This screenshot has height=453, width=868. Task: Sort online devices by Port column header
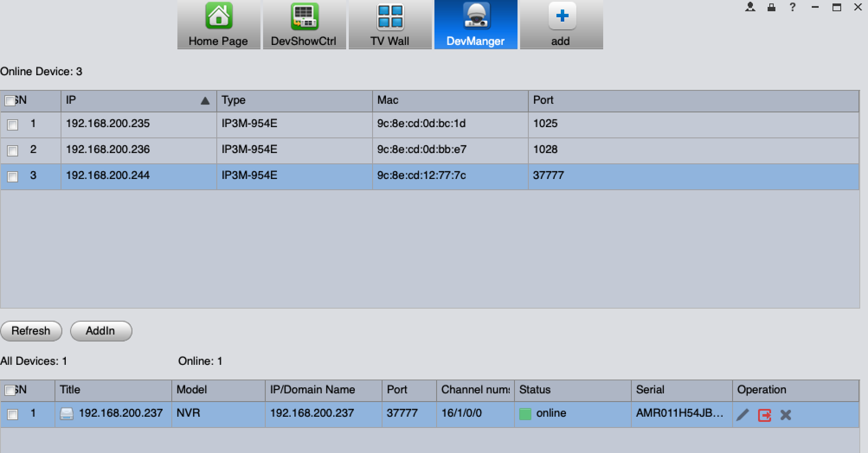(x=694, y=101)
